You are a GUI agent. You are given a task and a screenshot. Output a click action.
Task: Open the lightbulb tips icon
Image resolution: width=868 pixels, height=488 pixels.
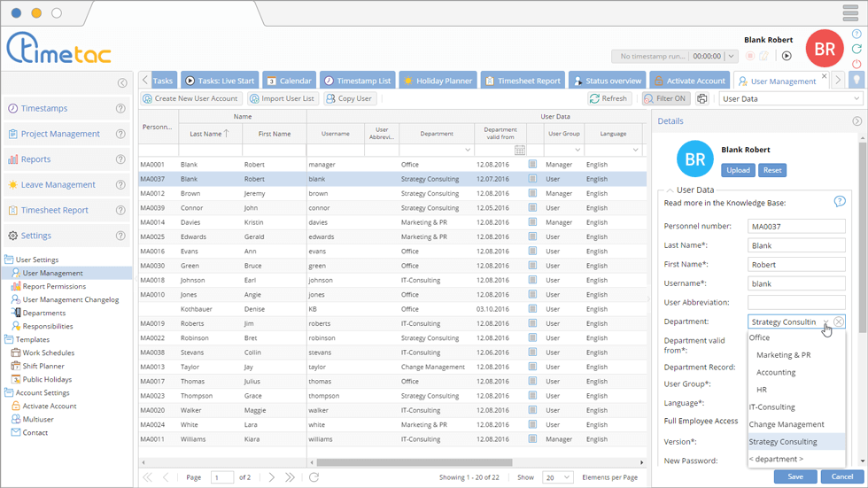[x=856, y=81]
